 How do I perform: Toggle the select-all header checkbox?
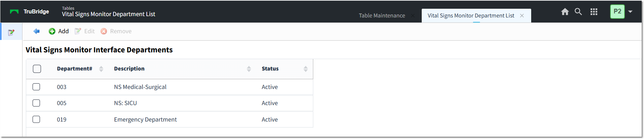37,69
